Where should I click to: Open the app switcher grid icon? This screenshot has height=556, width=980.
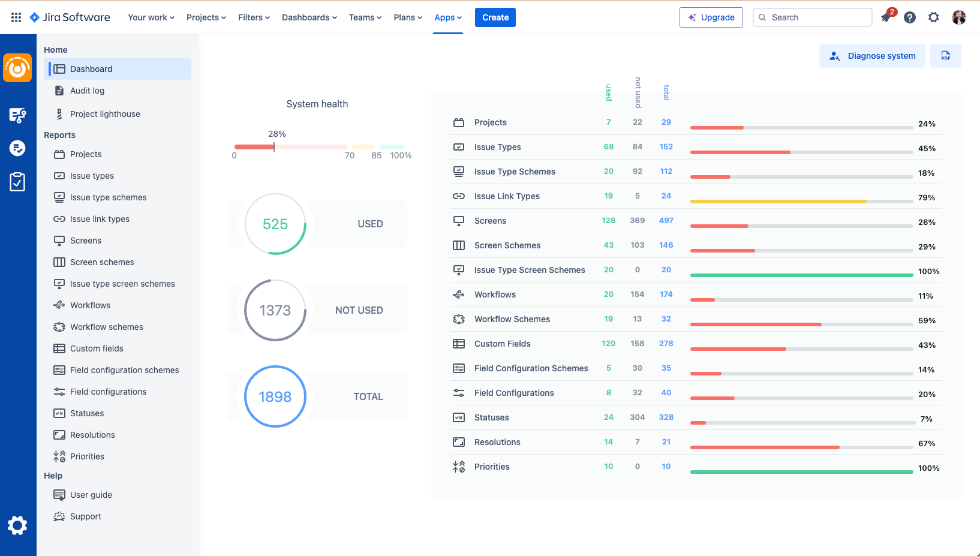[16, 17]
